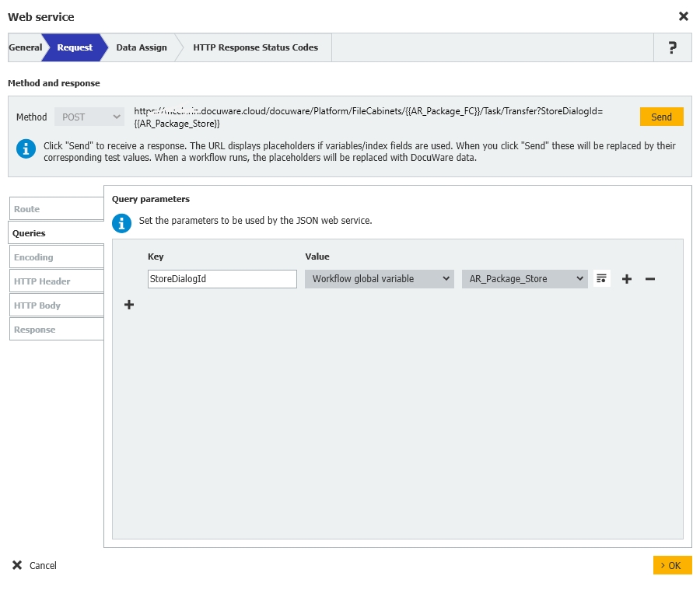Image resolution: width=700 pixels, height=590 pixels.
Task: Close the Web service dialog
Action: (683, 16)
